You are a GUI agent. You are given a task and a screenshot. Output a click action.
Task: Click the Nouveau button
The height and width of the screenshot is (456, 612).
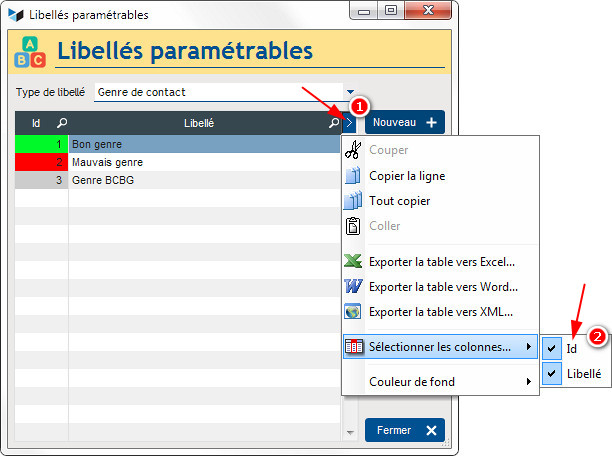(404, 122)
